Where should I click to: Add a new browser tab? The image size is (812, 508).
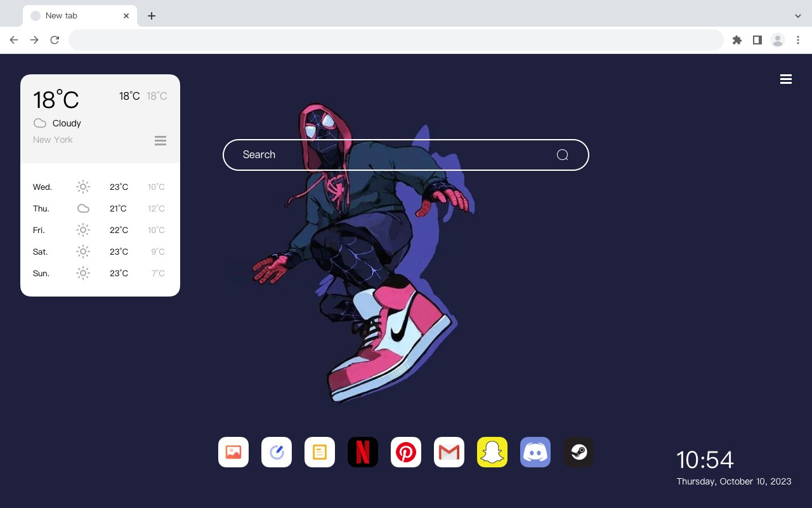click(x=151, y=16)
